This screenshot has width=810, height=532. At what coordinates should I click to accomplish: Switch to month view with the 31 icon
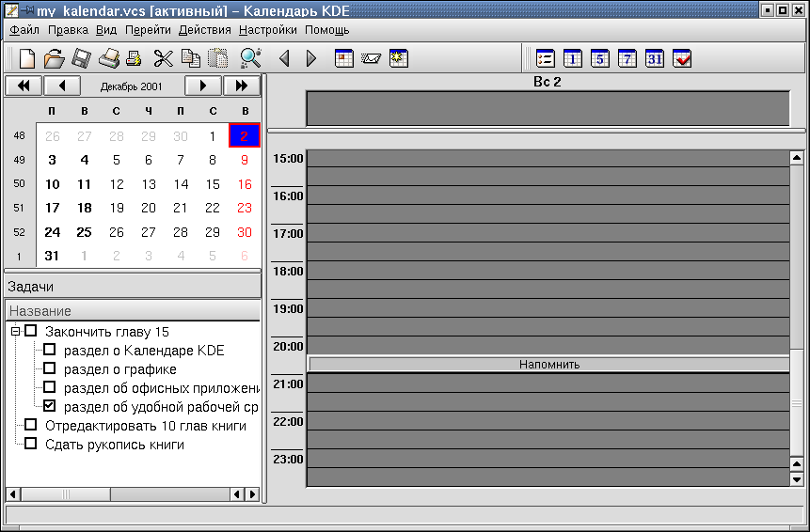[655, 58]
